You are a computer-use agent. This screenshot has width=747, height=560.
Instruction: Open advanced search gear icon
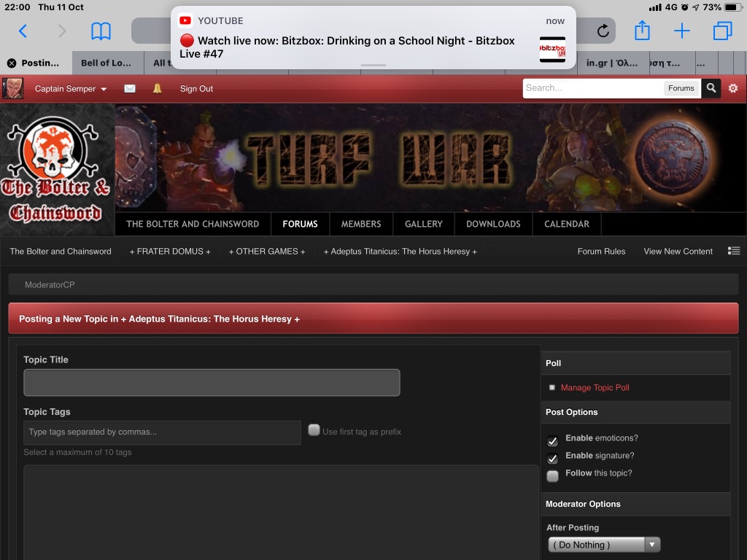(x=733, y=88)
